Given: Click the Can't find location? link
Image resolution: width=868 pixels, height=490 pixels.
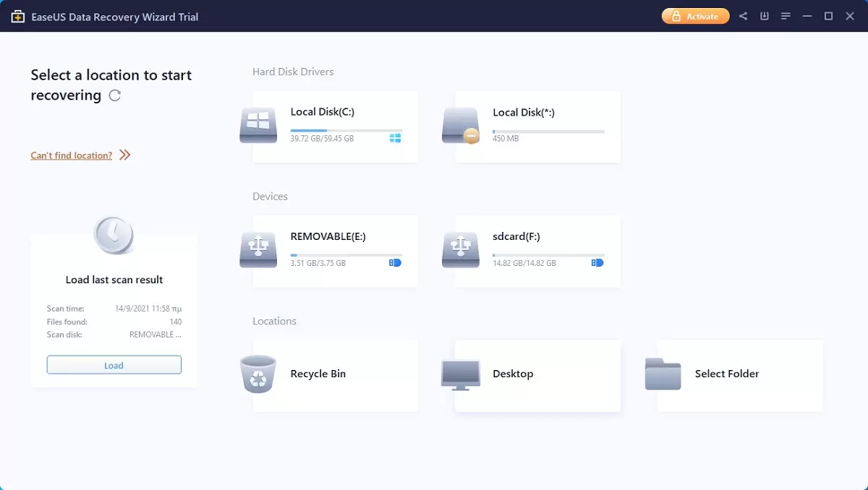Looking at the screenshot, I should tap(71, 155).
